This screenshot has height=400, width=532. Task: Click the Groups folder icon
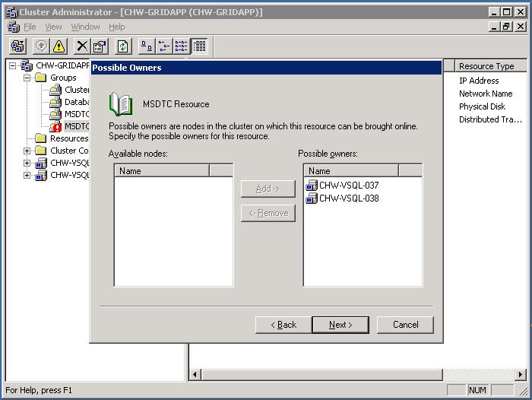pos(41,78)
